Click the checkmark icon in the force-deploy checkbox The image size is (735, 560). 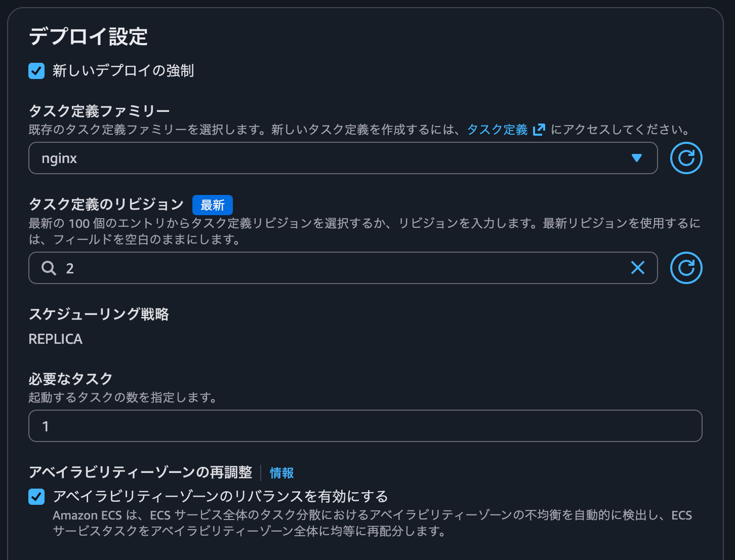[x=36, y=71]
